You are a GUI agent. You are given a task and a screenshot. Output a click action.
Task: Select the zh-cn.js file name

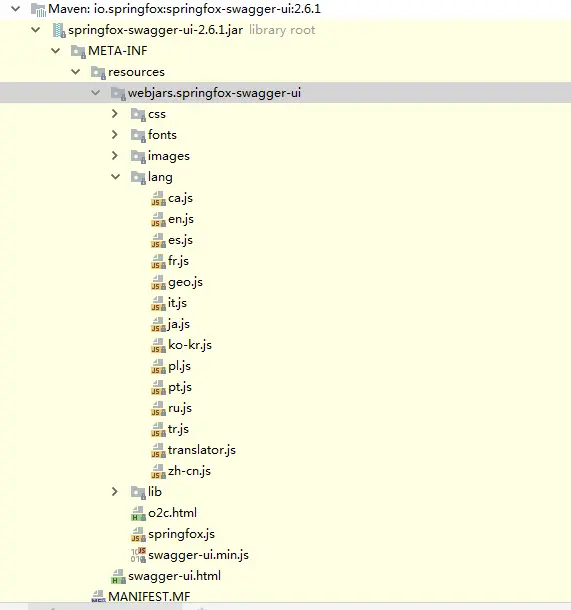189,472
